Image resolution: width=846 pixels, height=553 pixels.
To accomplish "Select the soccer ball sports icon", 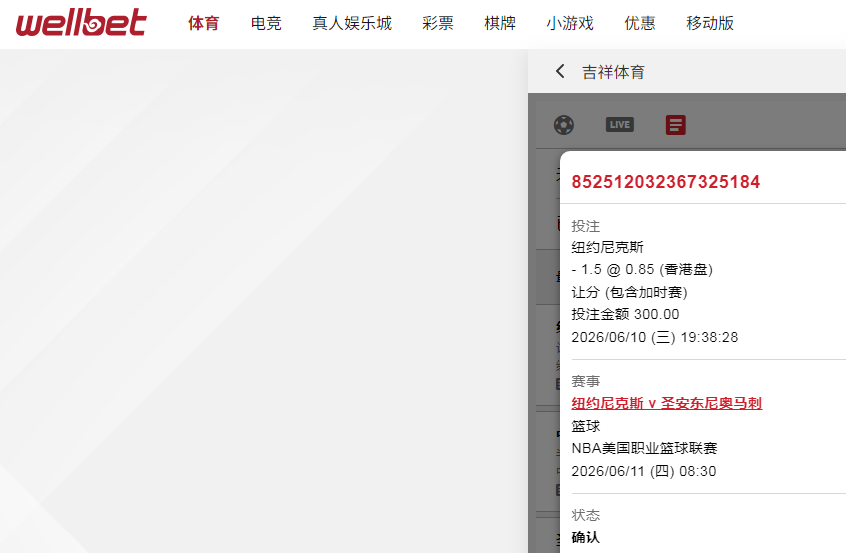I will pos(564,125).
